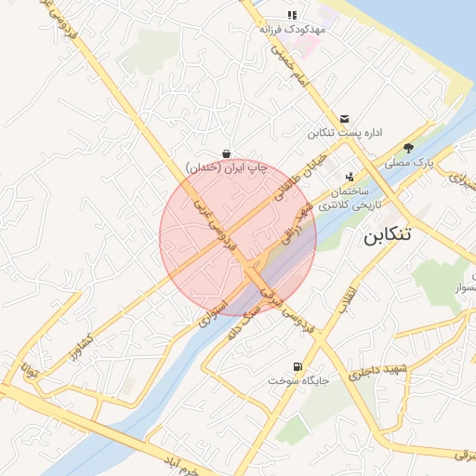Click the اداره پست تنکابن place label
This screenshot has height=476, width=476.
pos(345,133)
